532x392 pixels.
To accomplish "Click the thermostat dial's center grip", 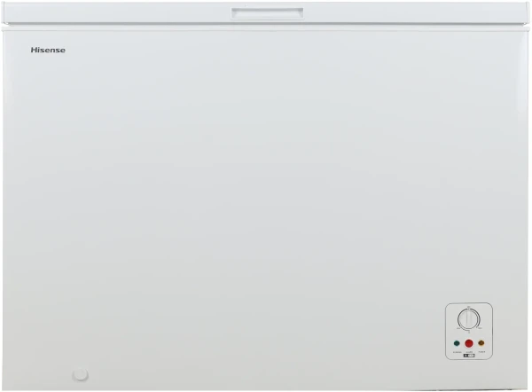I will pyautogui.click(x=468, y=319).
